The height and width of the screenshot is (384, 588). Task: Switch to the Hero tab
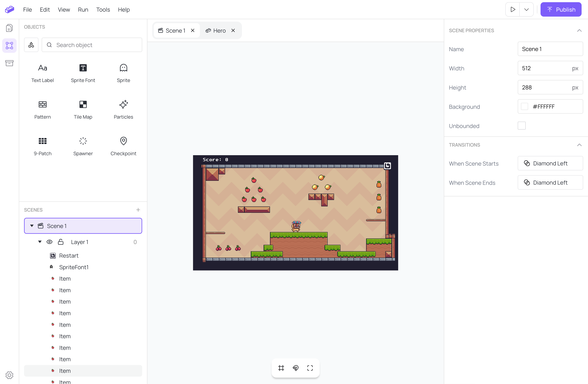pyautogui.click(x=219, y=30)
